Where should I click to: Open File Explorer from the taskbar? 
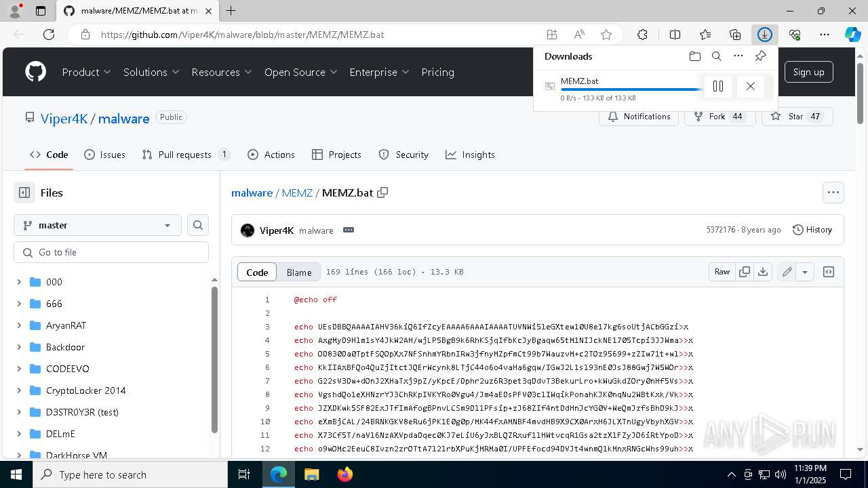[x=311, y=474]
